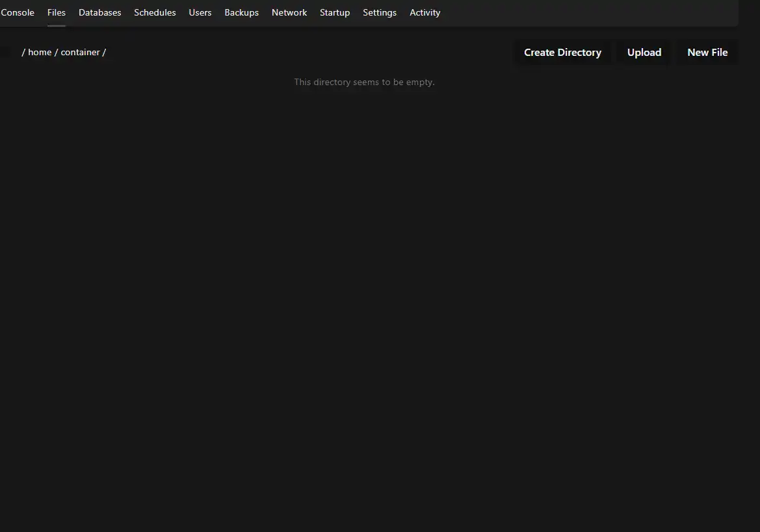This screenshot has height=532, width=760.
Task: Click the Create Directory button
Action: point(562,53)
